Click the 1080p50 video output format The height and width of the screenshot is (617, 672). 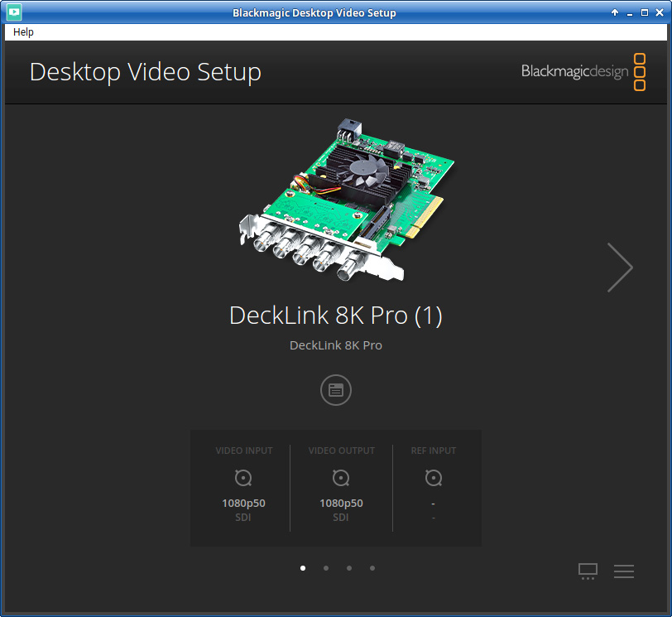point(341,503)
